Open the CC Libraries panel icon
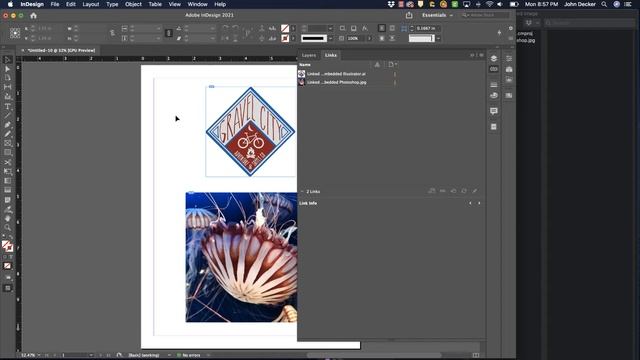The width and height of the screenshot is (640, 360). coord(509,70)
